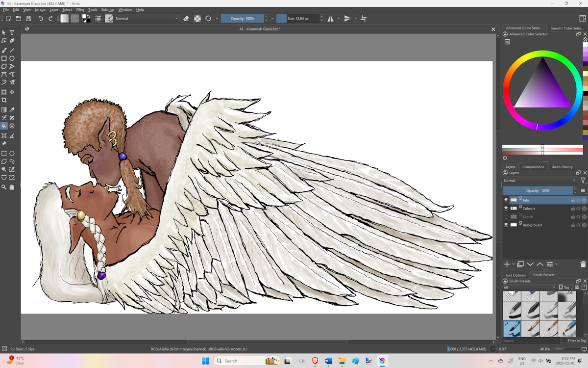Activate the Move tool

pyautogui.click(x=12, y=92)
